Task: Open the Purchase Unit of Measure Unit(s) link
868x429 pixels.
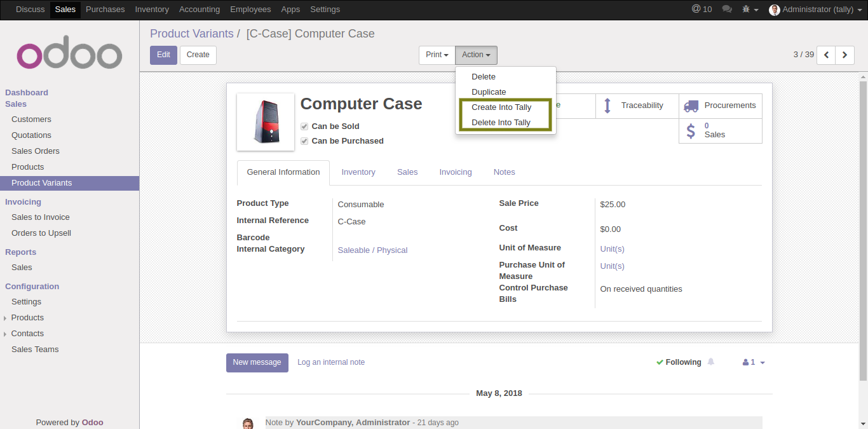Action: 613,266
